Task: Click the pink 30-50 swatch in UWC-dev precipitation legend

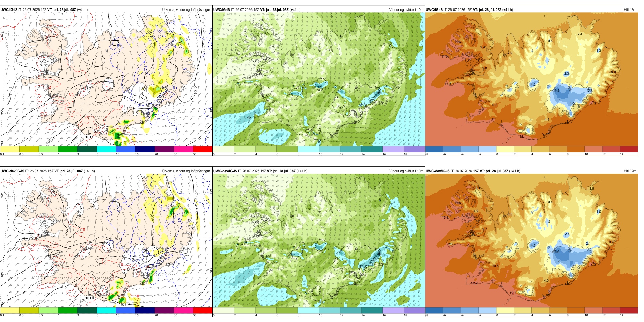Action: (x=183, y=310)
